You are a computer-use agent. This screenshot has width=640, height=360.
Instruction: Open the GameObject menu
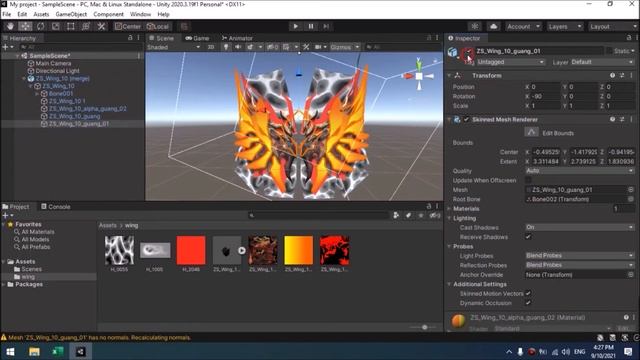(71, 14)
